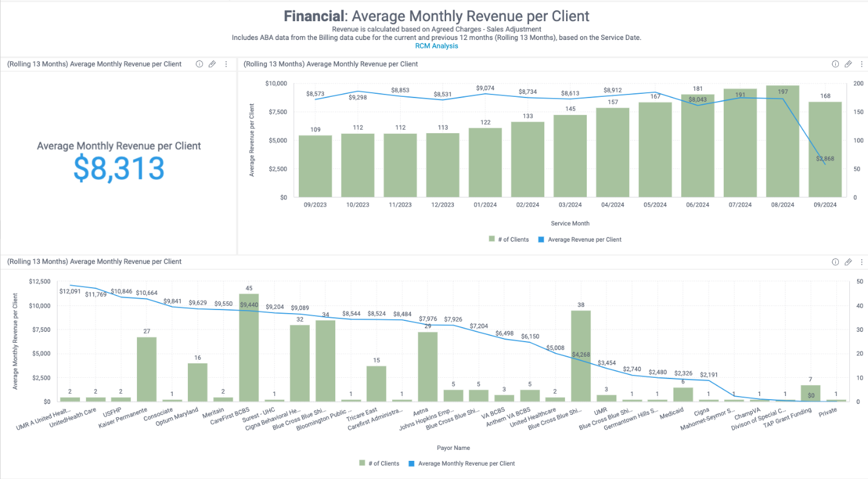Viewport: 868px width, 479px height.
Task: Click the Optum Maryland bar with 16 clients
Action: click(198, 383)
